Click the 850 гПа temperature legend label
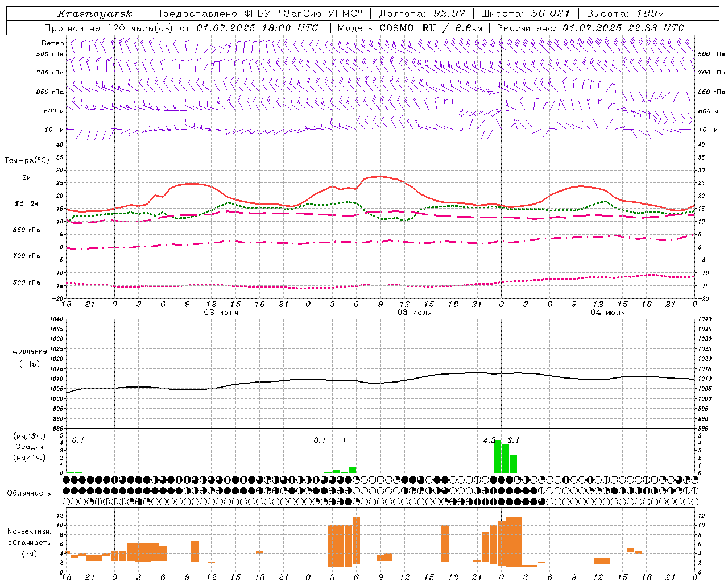This screenshot has width=728, height=582. [26, 230]
